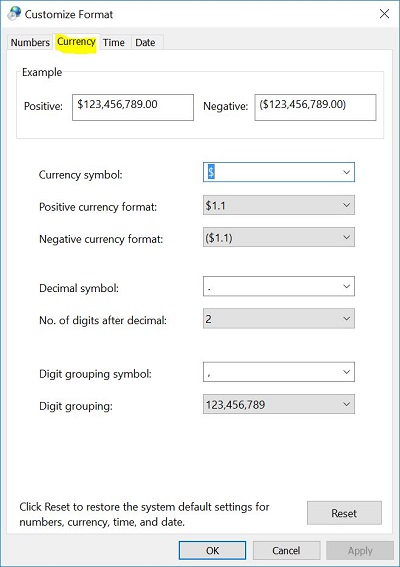Click inside the Currency symbol text field

coord(271,172)
